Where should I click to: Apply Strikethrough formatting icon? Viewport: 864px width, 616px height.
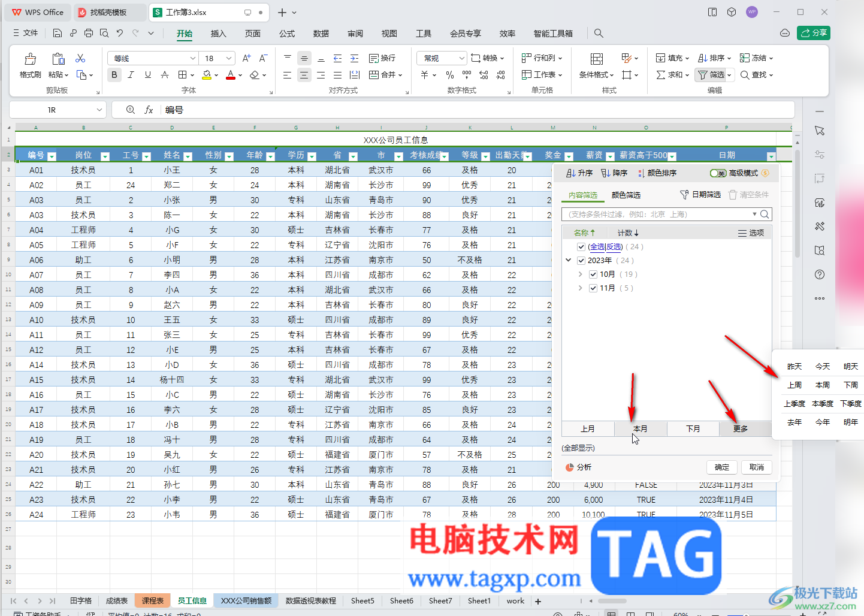pyautogui.click(x=165, y=75)
